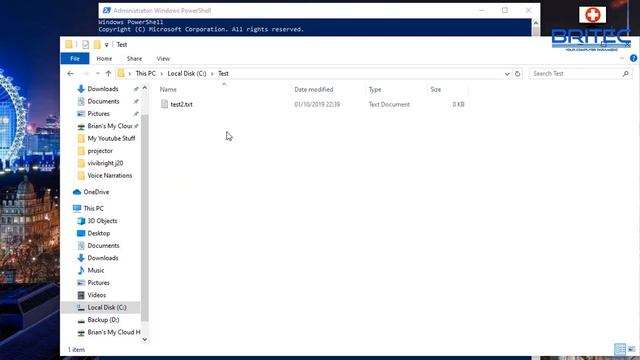
Task: Maximize the PowerShell window
Action: click(x=505, y=10)
